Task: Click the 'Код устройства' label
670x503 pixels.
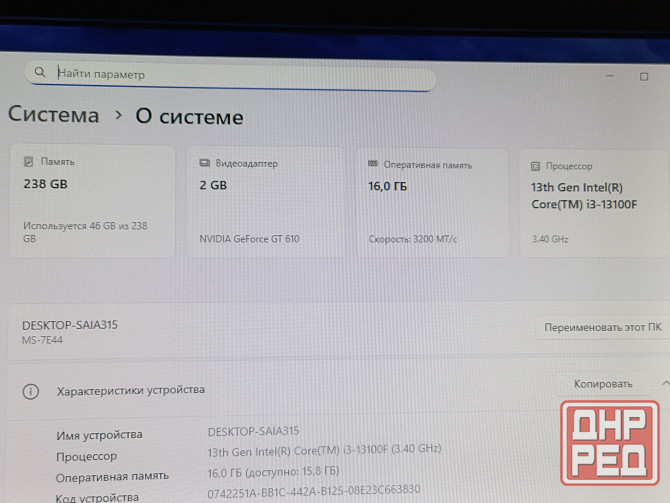Action: (x=97, y=497)
